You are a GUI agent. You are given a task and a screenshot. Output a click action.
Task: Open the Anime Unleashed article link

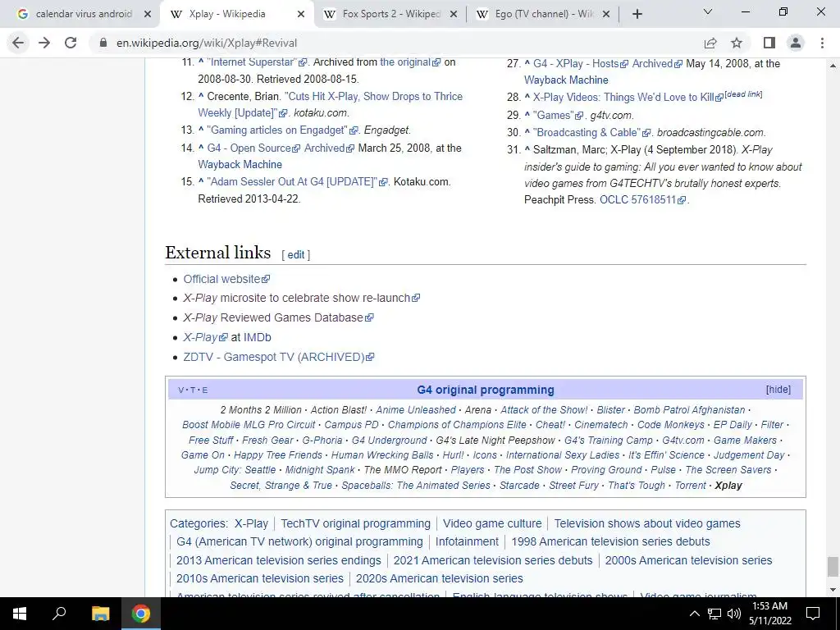coord(416,410)
